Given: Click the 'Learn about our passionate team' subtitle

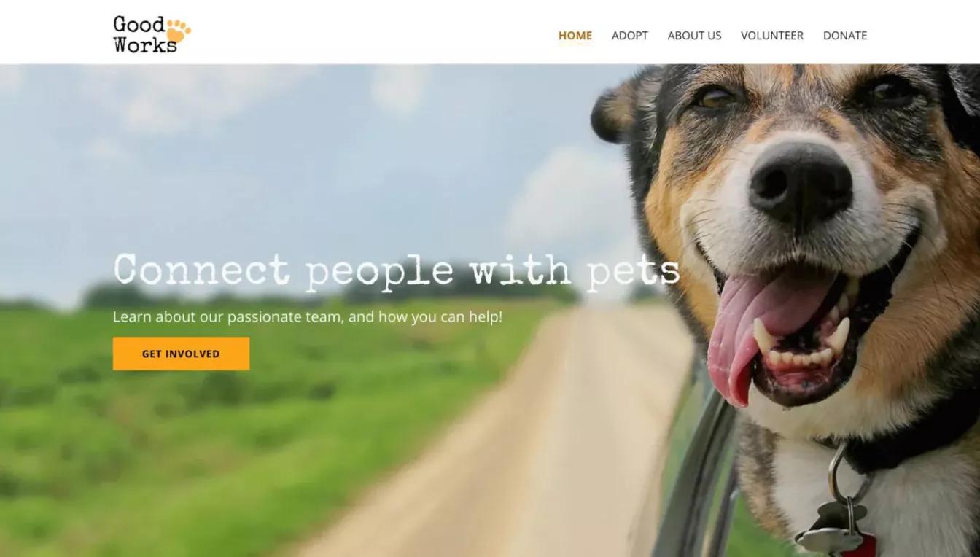Looking at the screenshot, I should point(308,317).
